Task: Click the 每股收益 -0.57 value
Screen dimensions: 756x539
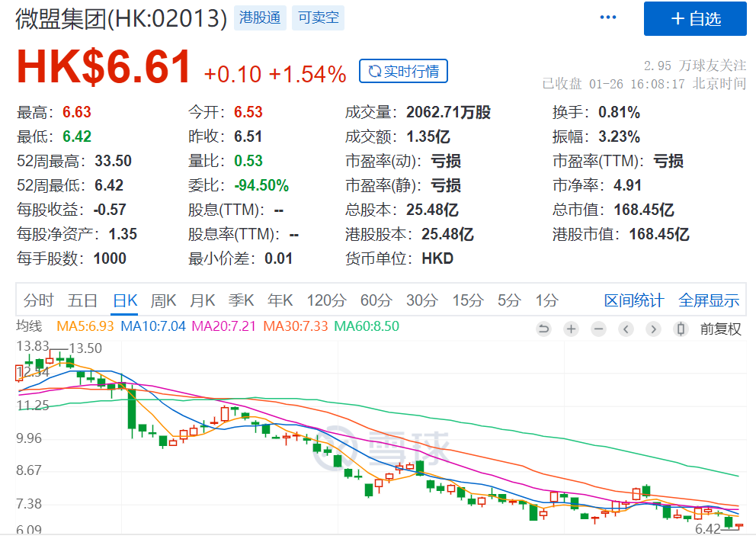Action: tap(110, 210)
